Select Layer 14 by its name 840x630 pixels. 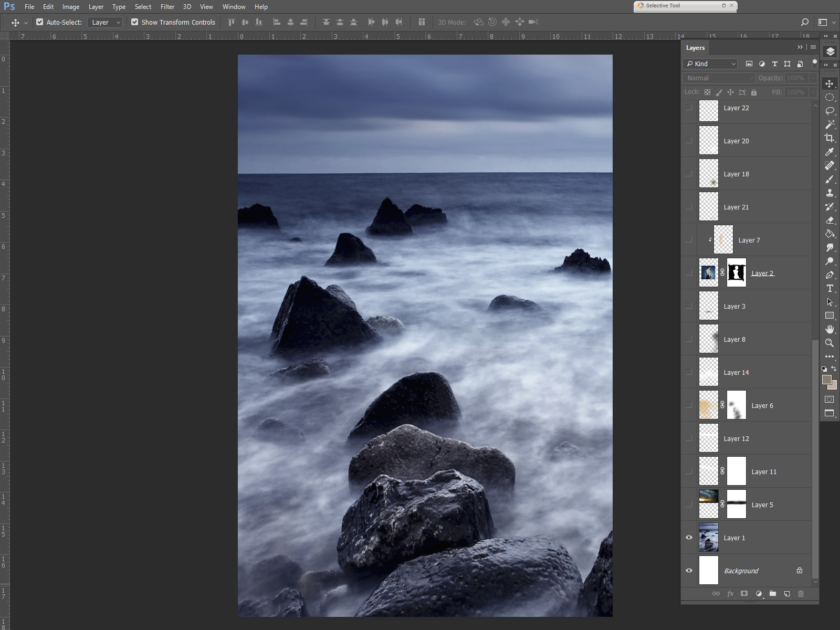(736, 373)
